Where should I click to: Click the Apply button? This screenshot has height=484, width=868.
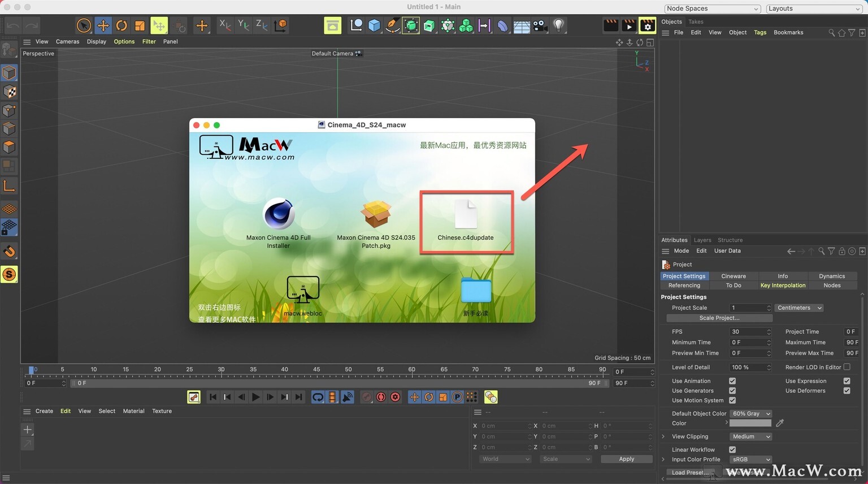coord(627,459)
